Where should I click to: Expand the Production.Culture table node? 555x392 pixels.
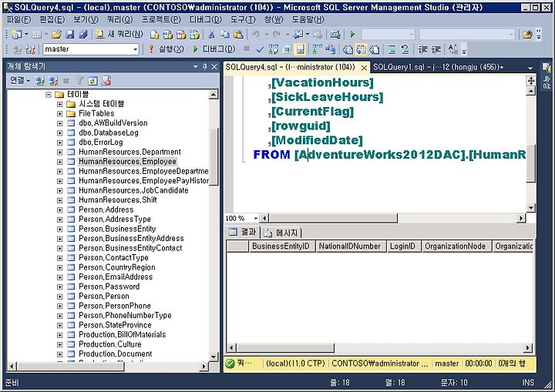(60, 344)
